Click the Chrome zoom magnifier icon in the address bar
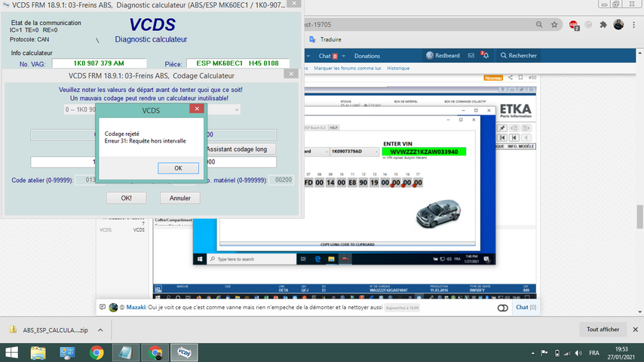Viewport: 644px width, 362px height. tap(539, 25)
